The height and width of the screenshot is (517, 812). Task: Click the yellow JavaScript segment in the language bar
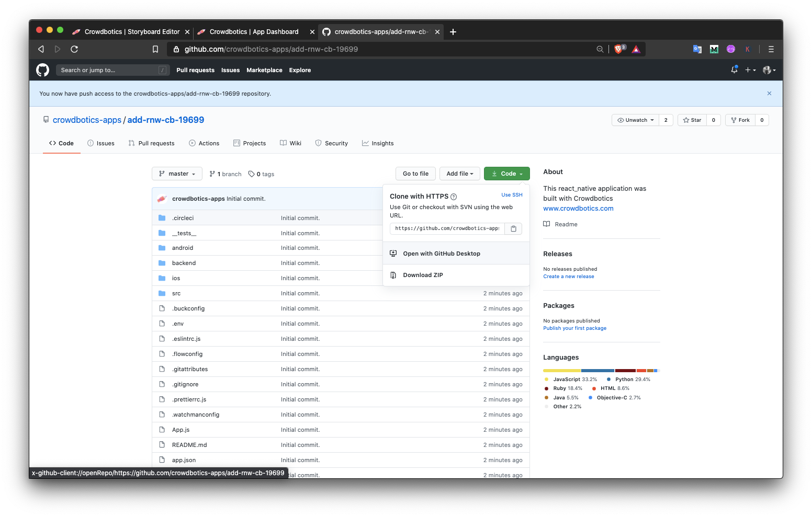[561, 370]
